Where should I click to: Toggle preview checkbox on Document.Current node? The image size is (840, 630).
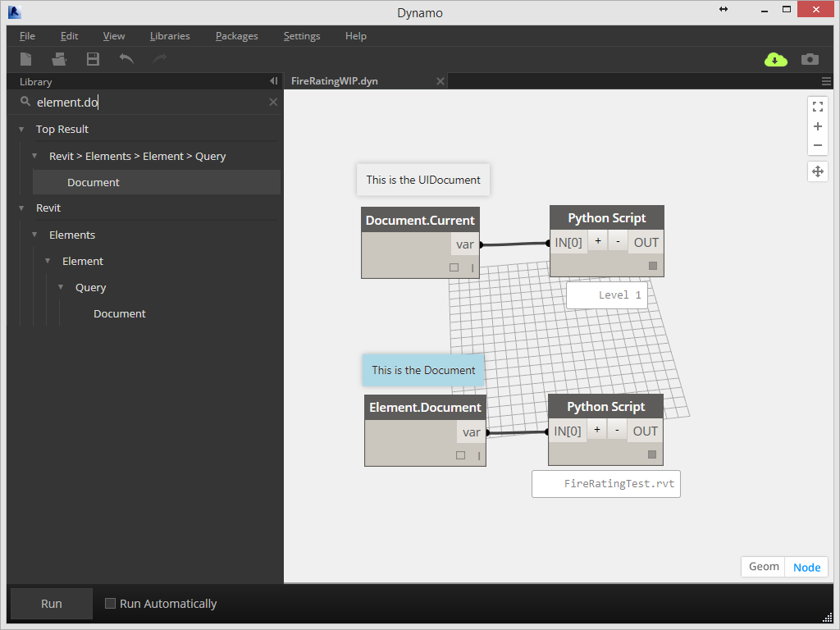pos(454,267)
